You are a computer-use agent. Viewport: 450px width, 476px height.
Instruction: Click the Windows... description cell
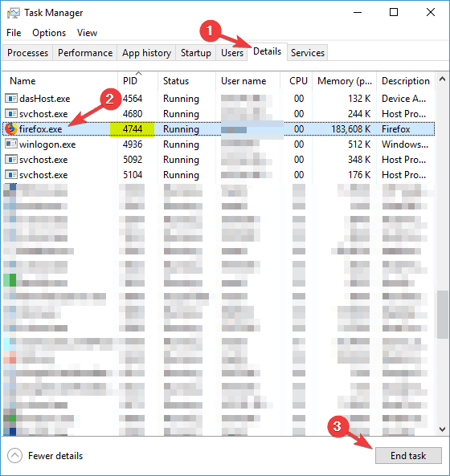click(x=405, y=144)
